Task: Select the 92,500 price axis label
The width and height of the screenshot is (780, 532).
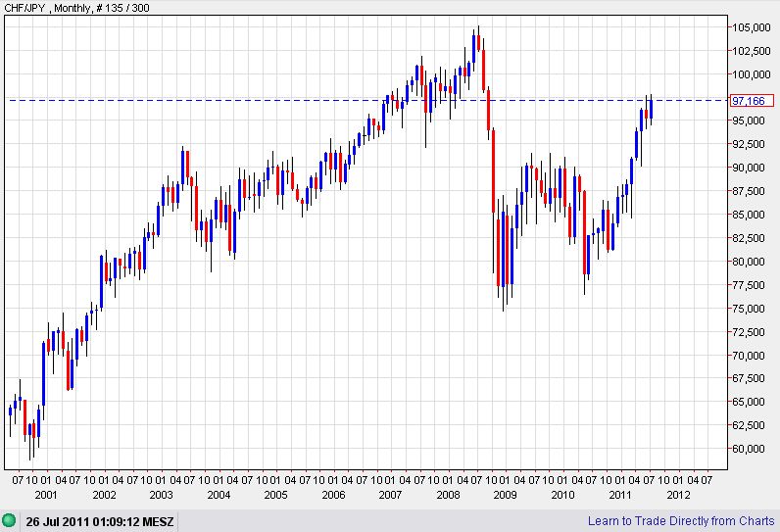Action: point(749,144)
